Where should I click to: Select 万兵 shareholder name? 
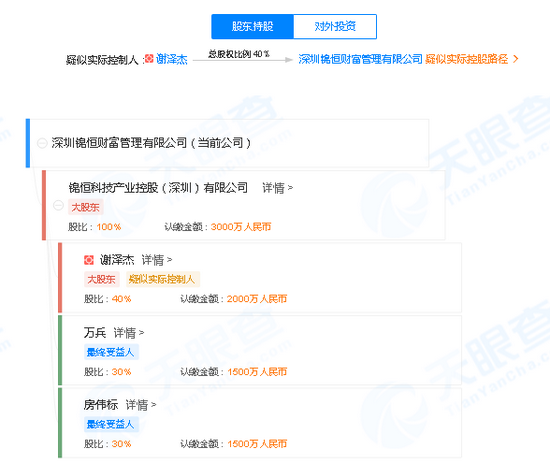pyautogui.click(x=95, y=332)
